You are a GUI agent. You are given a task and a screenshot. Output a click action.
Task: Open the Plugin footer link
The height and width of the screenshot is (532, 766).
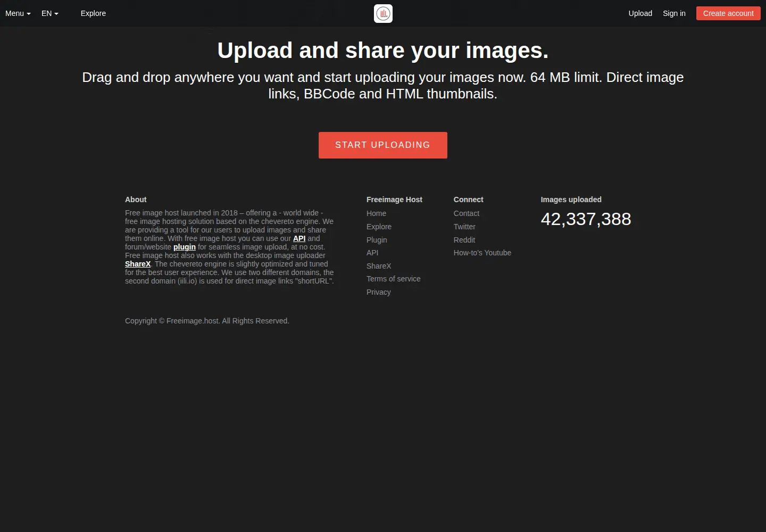tap(377, 240)
